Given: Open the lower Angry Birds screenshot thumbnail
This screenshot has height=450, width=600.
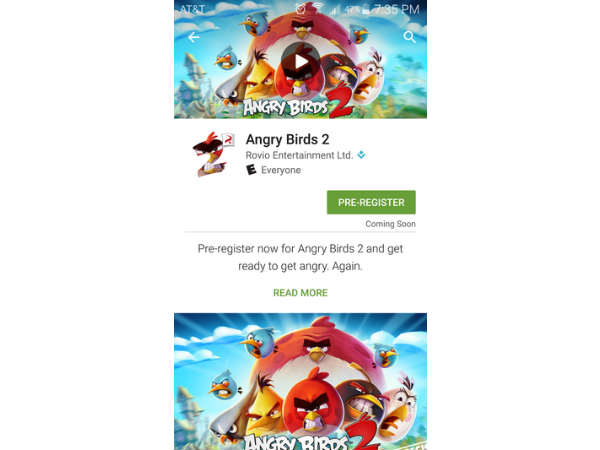Looking at the screenshot, I should 300,382.
